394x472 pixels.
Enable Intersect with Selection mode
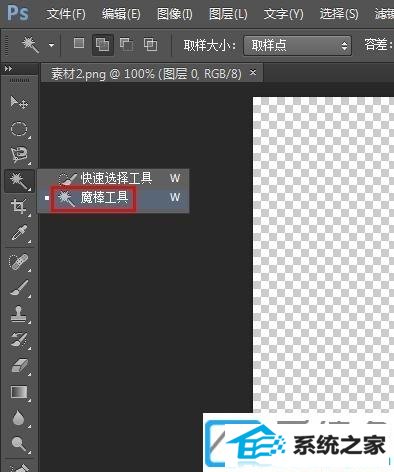tap(151, 44)
